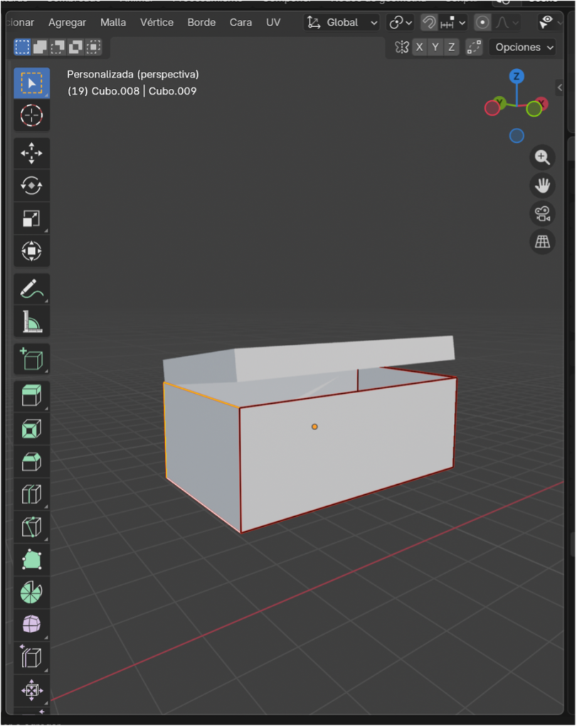The height and width of the screenshot is (728, 577).
Task: Open the snapping options dropdown
Action: pos(453,23)
